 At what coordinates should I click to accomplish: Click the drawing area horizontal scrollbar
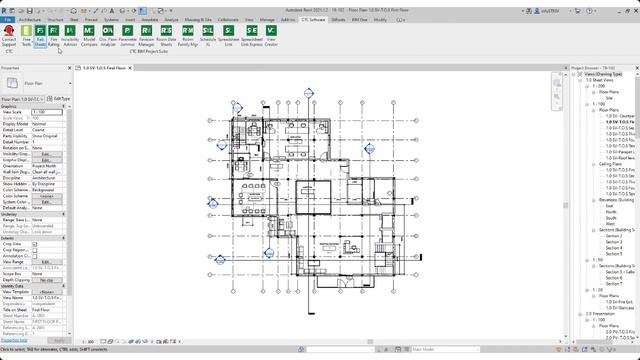point(370,342)
